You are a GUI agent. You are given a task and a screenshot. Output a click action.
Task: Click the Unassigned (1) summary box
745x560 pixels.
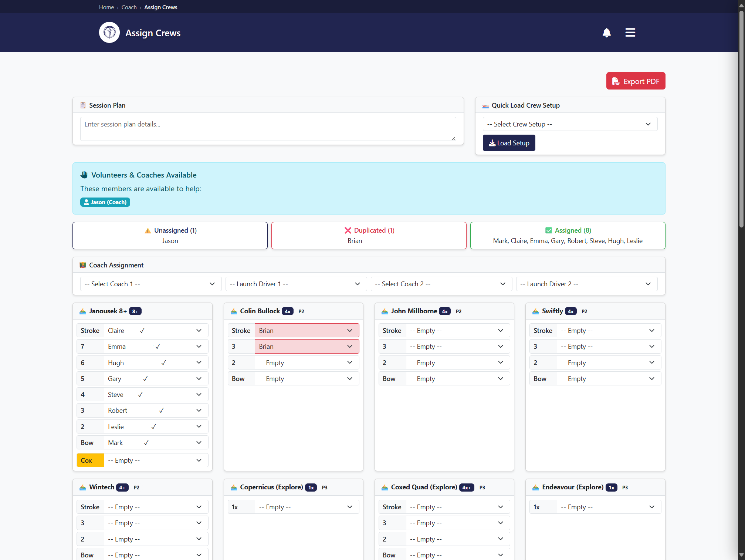pos(170,236)
